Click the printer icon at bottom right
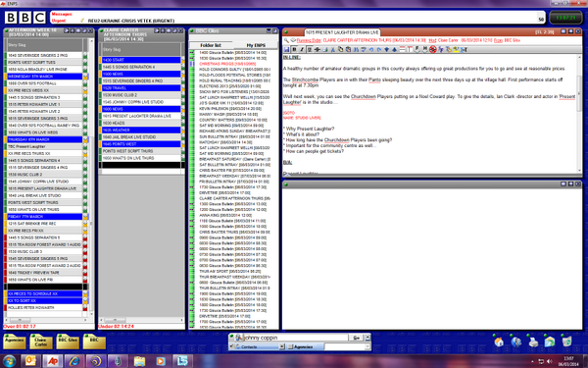 (533, 342)
